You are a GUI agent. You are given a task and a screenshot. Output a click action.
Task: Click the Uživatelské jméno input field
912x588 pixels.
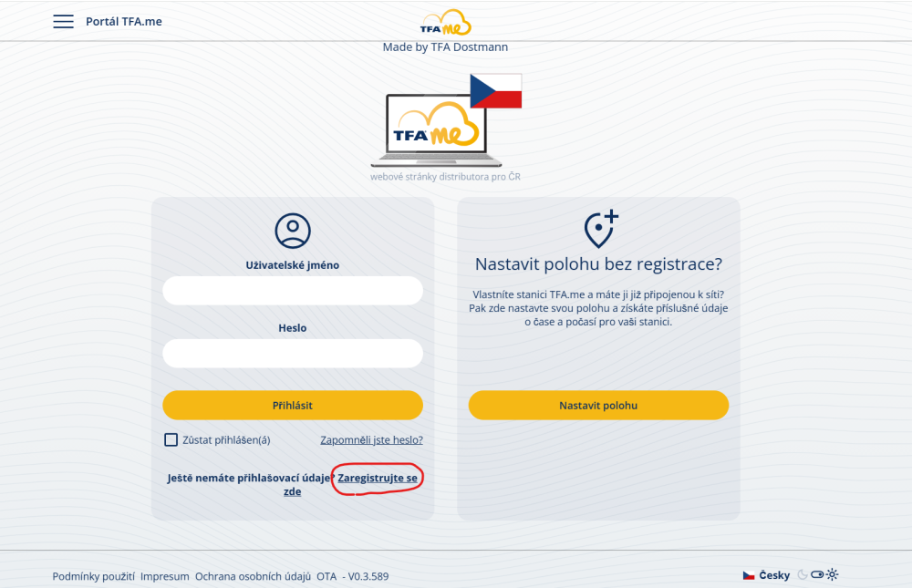coord(293,291)
